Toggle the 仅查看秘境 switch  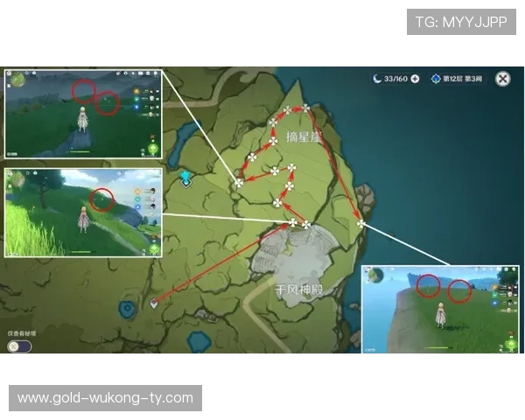19,346
